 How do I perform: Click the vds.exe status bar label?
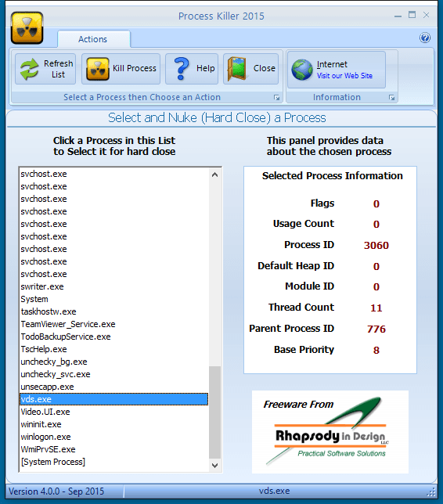(x=274, y=491)
